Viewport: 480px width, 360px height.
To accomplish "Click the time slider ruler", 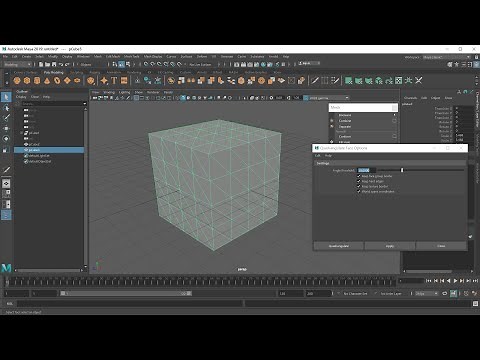I will click(x=201, y=282).
